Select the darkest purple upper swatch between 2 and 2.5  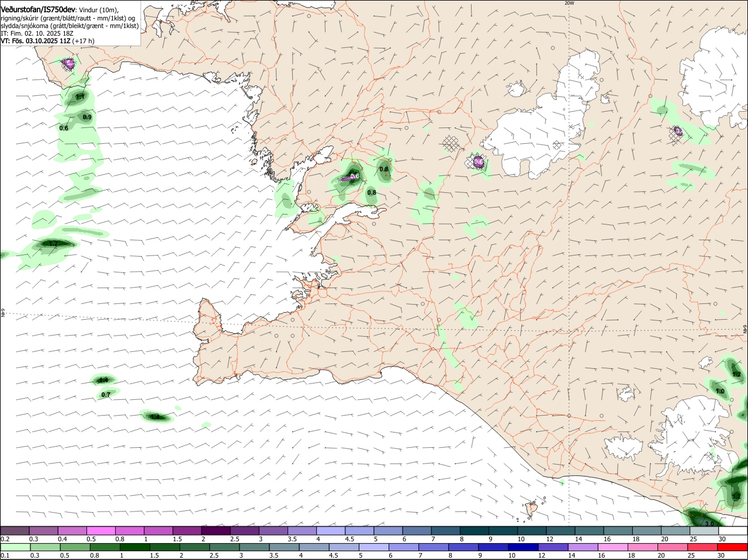[x=216, y=530]
